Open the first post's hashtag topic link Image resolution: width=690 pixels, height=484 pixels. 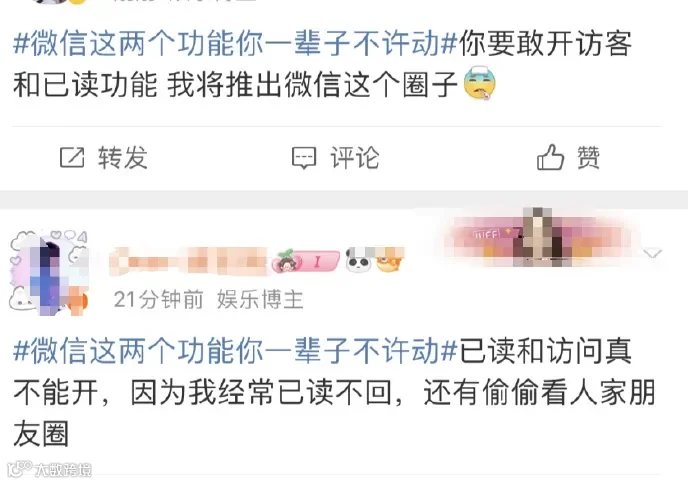[235, 44]
